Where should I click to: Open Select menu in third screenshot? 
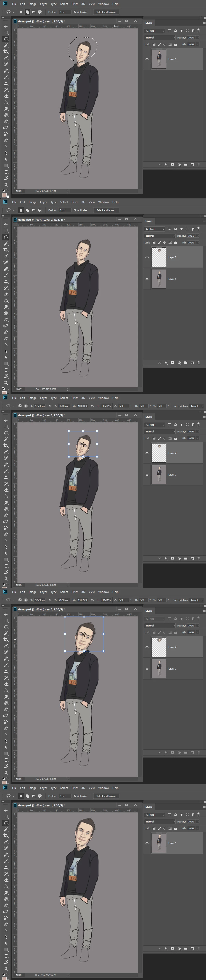point(64,398)
